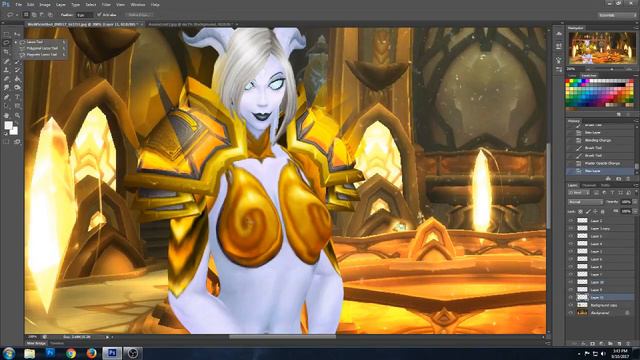This screenshot has height=360, width=640.
Task: Choose Polygonal Lasso Tool from flyout
Action: coord(41,48)
